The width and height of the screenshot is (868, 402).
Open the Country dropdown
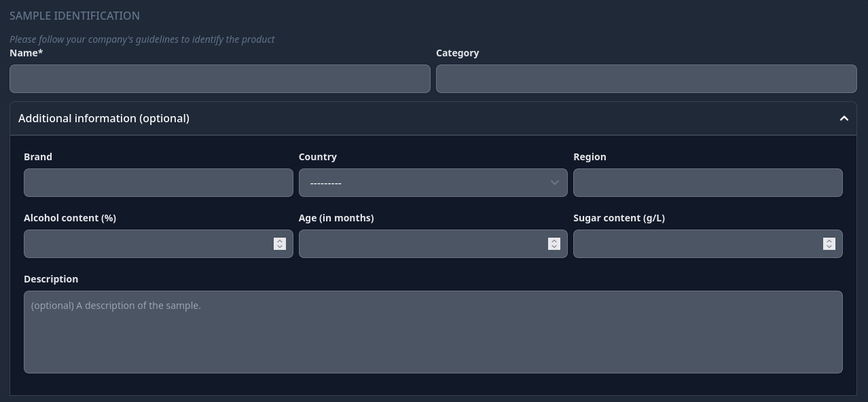433,183
